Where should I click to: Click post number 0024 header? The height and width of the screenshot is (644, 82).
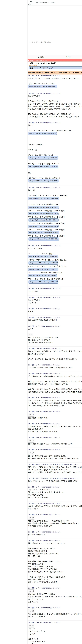tap(44, 532)
